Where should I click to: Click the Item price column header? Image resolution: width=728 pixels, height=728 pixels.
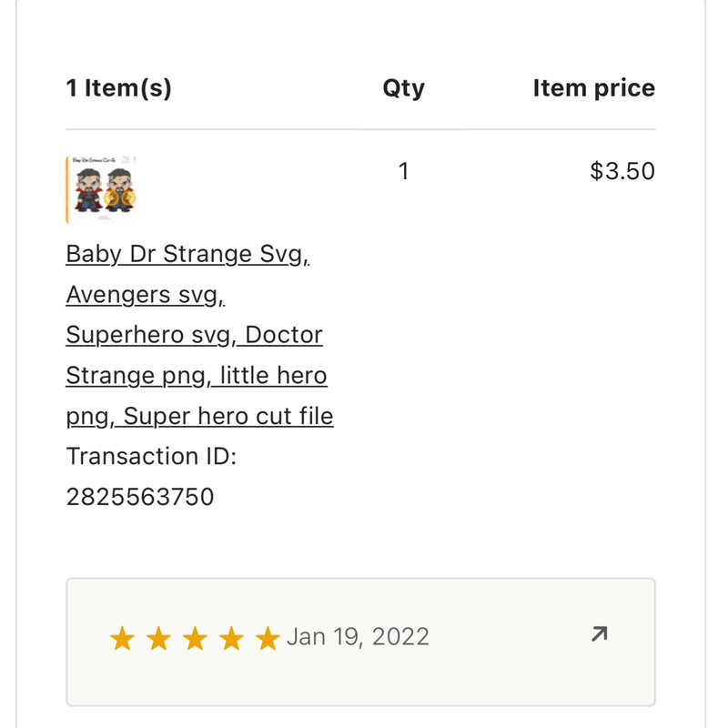pos(593,87)
